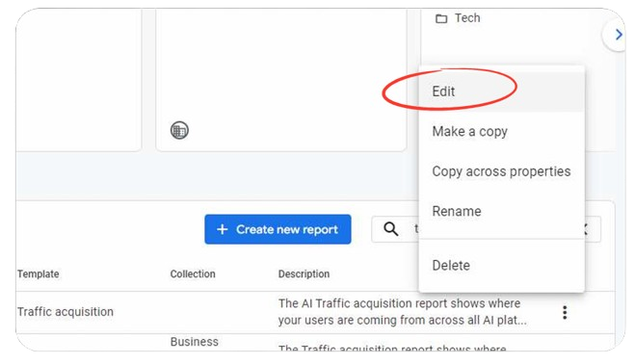Click the AI Traffic acquisition description text

402,312
